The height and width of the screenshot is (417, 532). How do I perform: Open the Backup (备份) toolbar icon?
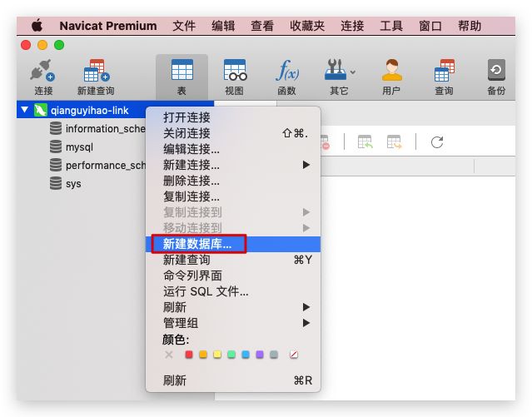pyautogui.click(x=496, y=70)
